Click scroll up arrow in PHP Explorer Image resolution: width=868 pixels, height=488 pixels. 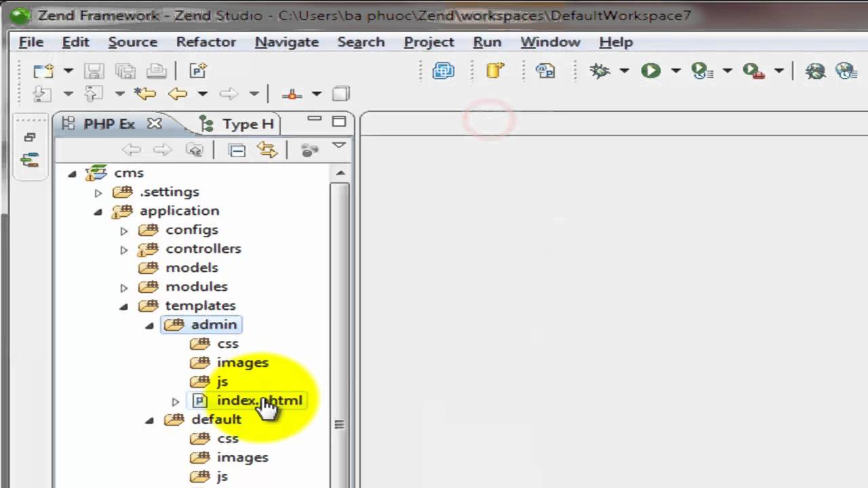tap(340, 174)
